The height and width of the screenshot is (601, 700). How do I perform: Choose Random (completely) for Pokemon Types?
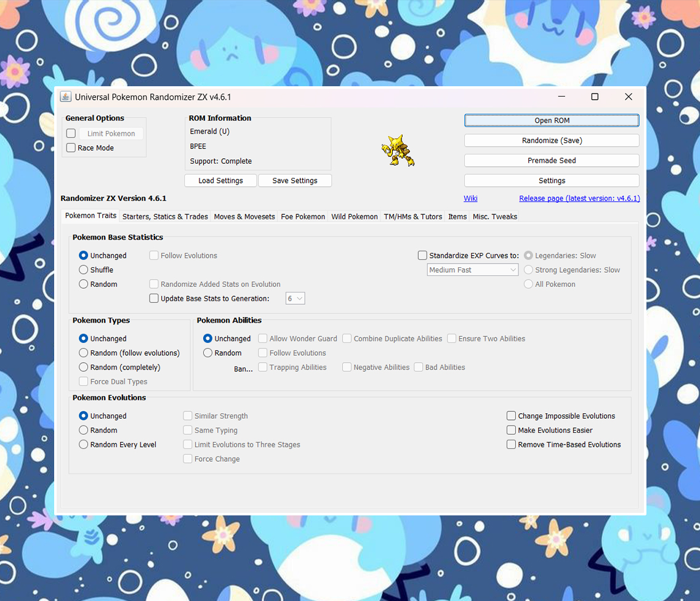tap(84, 367)
